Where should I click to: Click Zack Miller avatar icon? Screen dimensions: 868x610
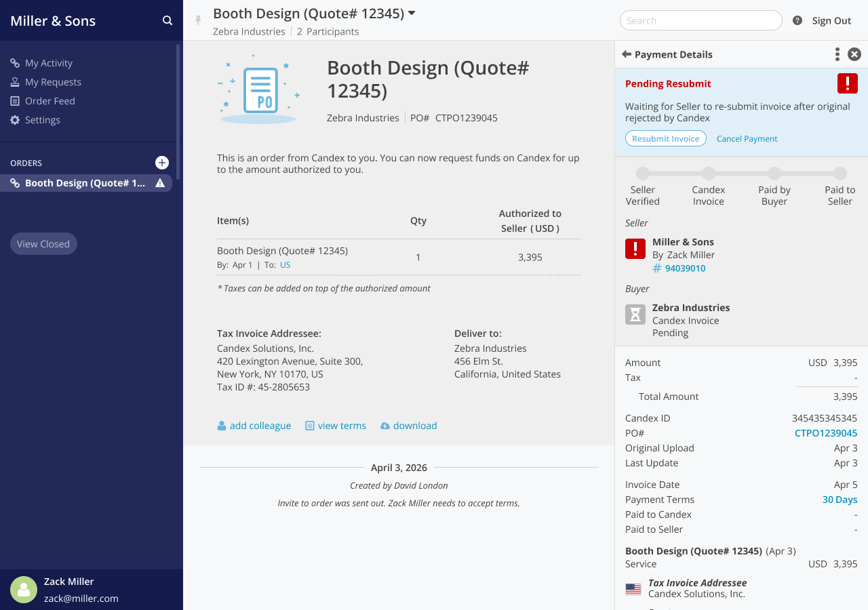tap(24, 590)
